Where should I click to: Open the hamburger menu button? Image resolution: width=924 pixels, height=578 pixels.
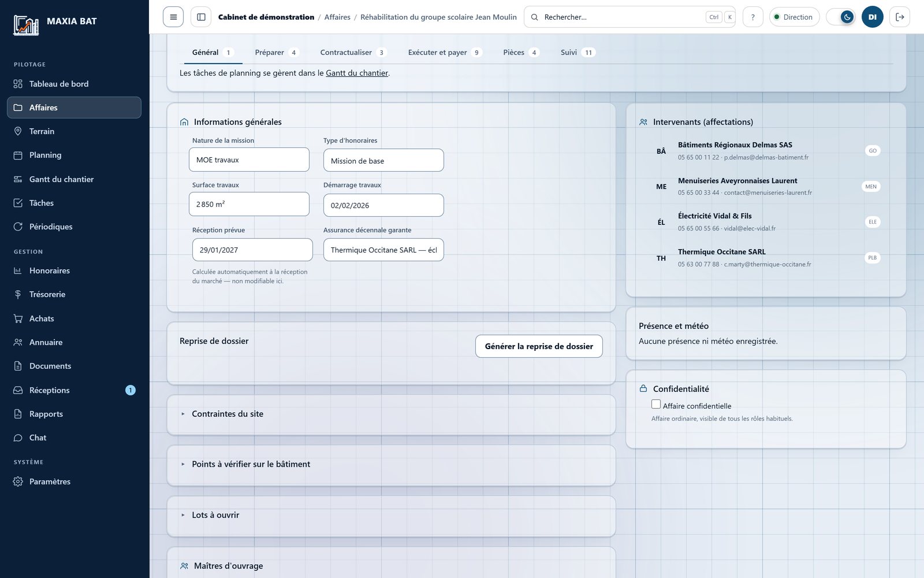click(x=173, y=17)
